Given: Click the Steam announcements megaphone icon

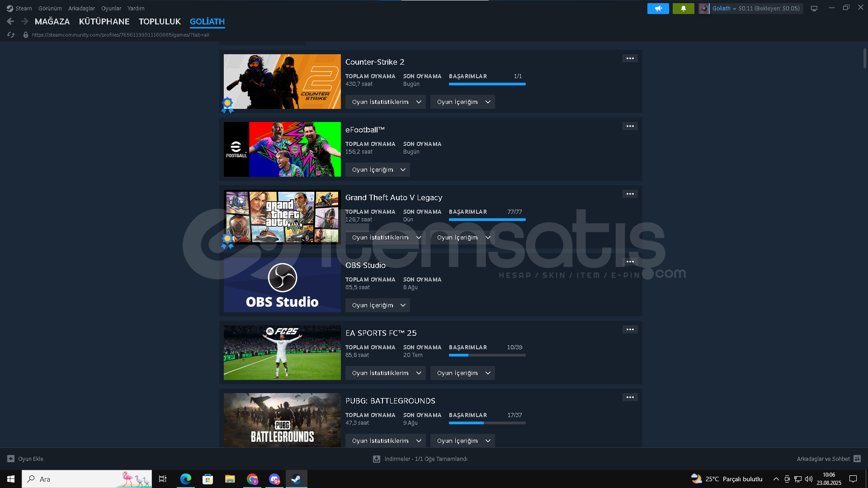Looking at the screenshot, I should 658,9.
